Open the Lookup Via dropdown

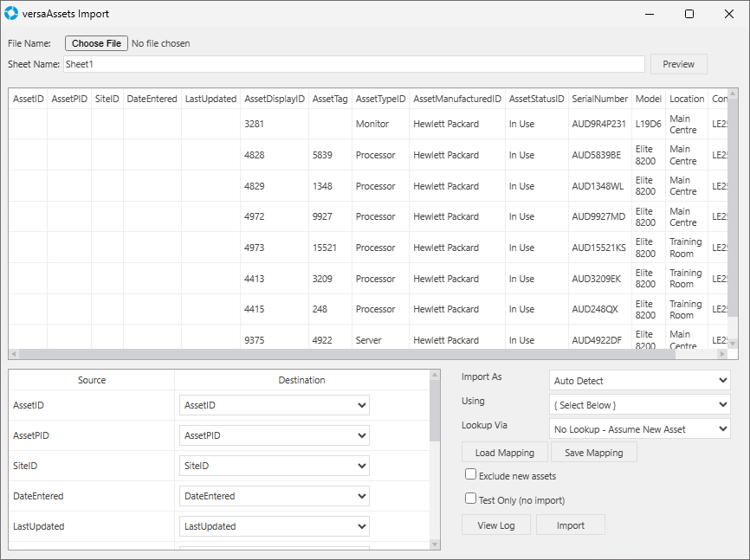(x=639, y=428)
